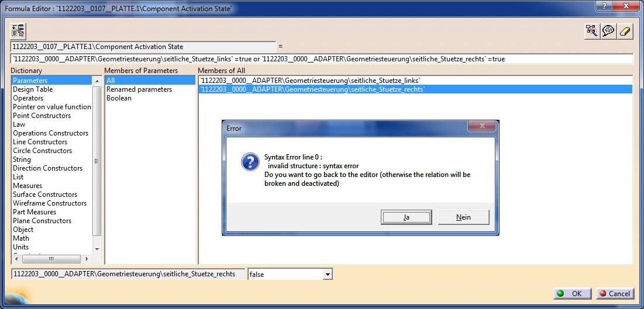
Task: Select String in Dictionary list
Action: (x=22, y=159)
